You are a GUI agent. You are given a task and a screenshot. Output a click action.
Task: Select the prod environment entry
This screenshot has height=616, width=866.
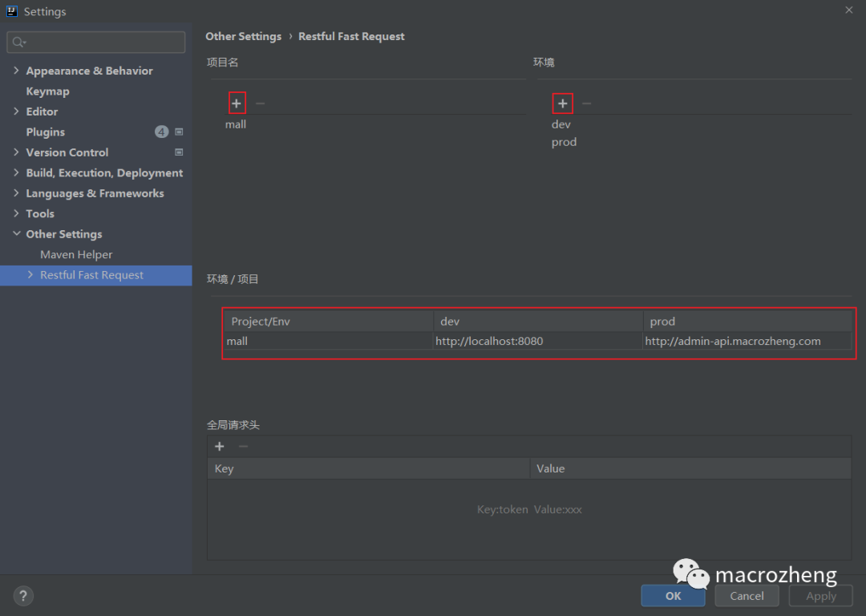(564, 142)
